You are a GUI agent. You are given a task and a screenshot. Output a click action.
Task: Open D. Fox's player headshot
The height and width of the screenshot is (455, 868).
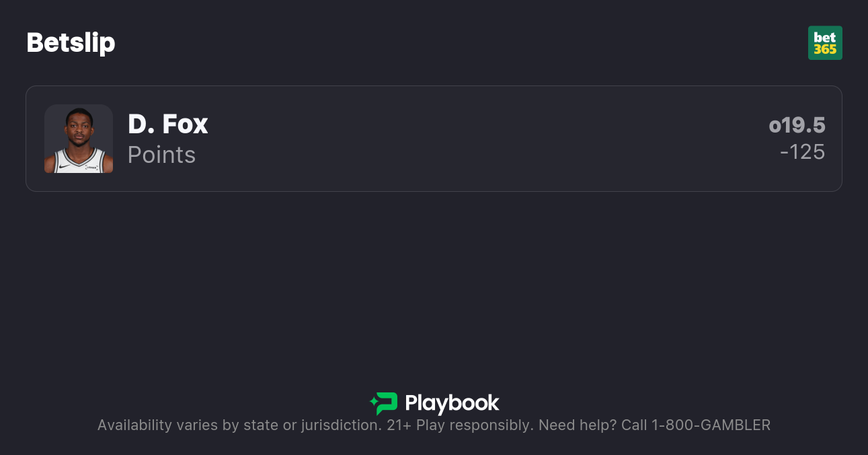(x=79, y=139)
